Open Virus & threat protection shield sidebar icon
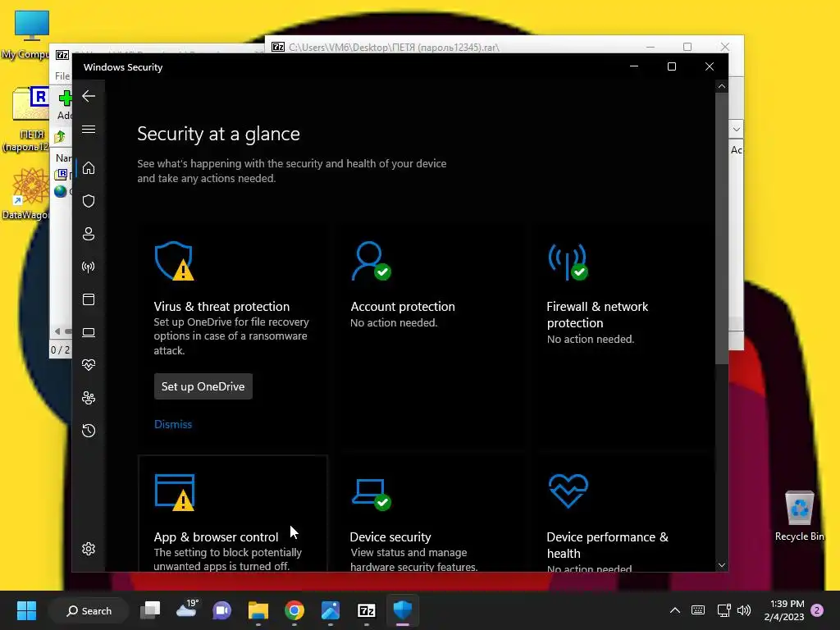This screenshot has width=840, height=630. [x=89, y=201]
